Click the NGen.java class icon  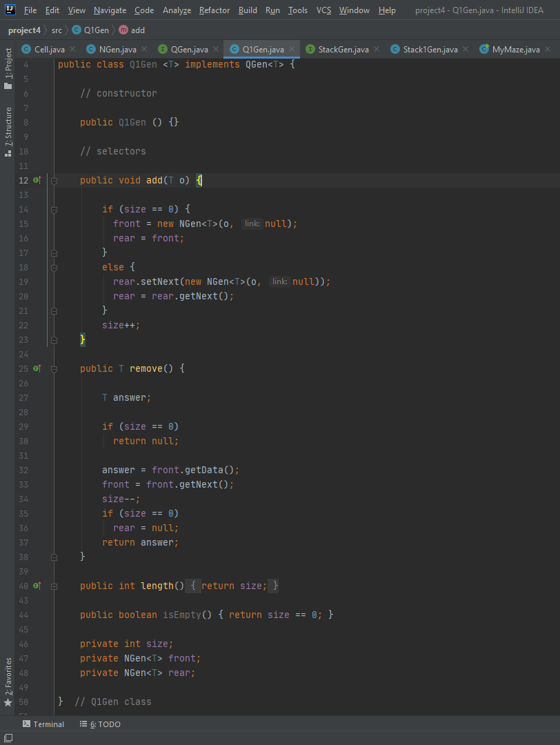coord(91,49)
